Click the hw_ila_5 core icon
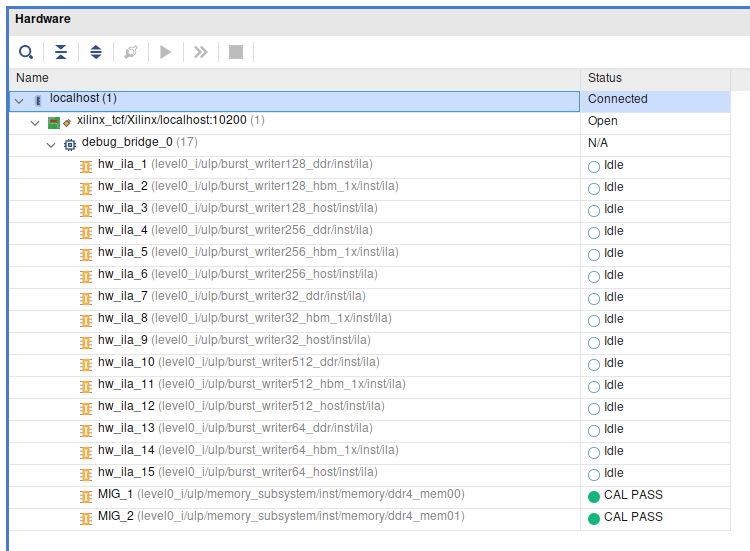The height and width of the screenshot is (551, 750). coord(86,255)
